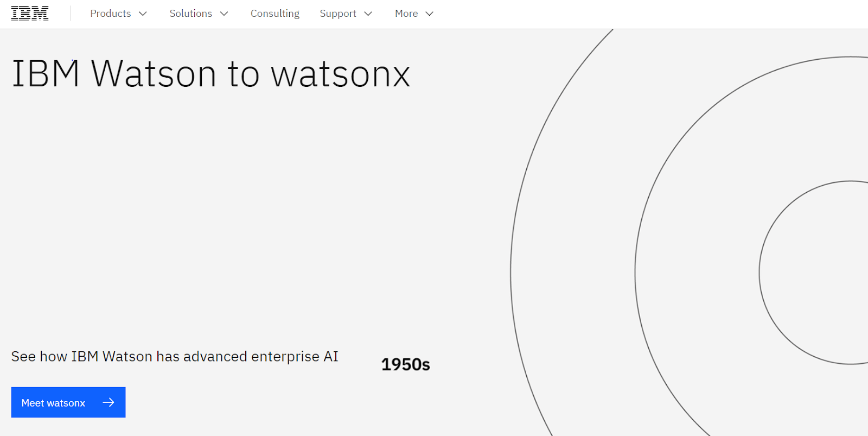This screenshot has width=868, height=436.
Task: Click the Meet watsonx button
Action: [x=68, y=402]
